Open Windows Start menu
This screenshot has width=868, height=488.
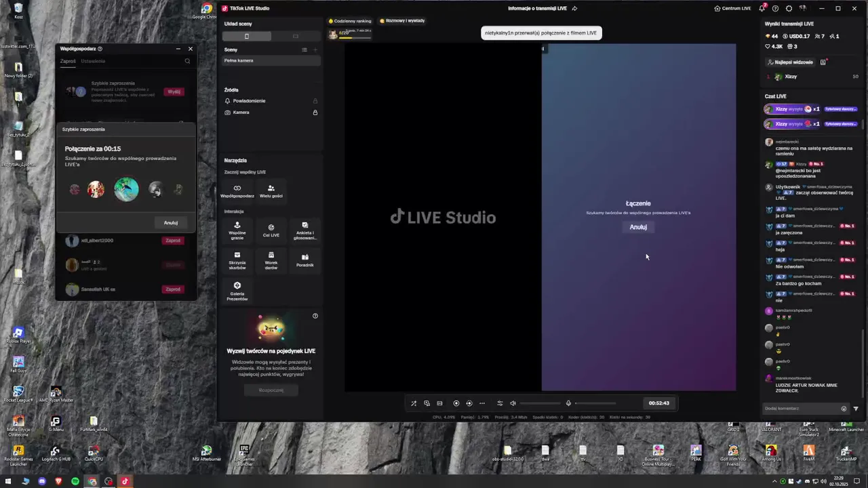click(x=7, y=481)
